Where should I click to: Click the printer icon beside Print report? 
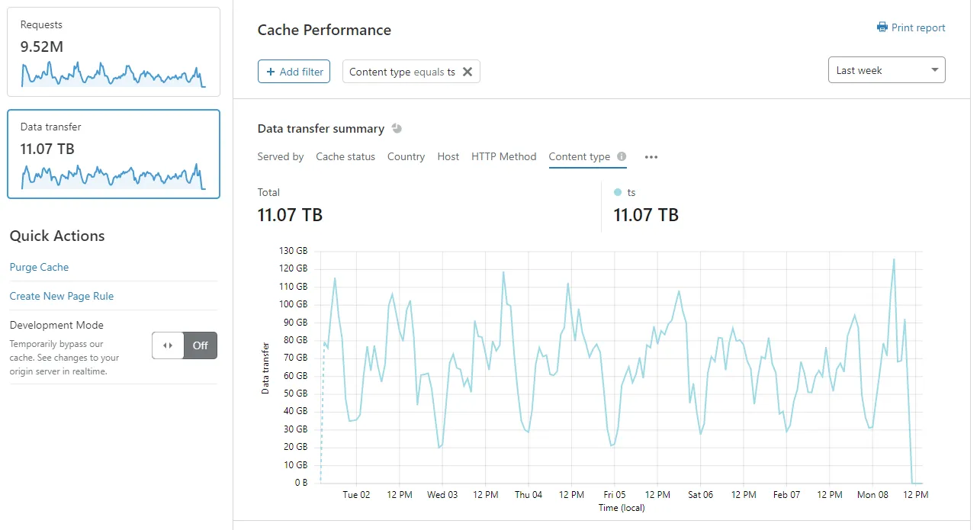tap(881, 27)
